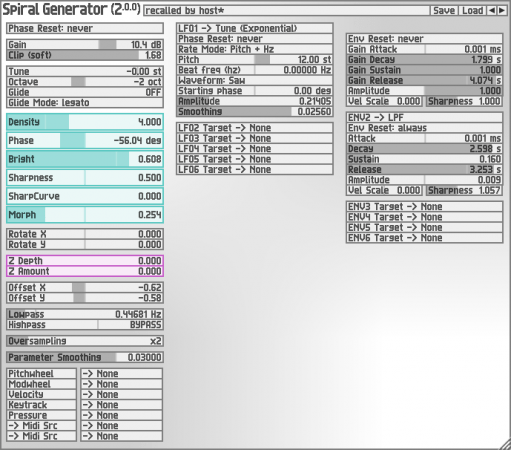Open the Modwheel target selector
The height and width of the screenshot is (450, 511).
pyautogui.click(x=121, y=384)
